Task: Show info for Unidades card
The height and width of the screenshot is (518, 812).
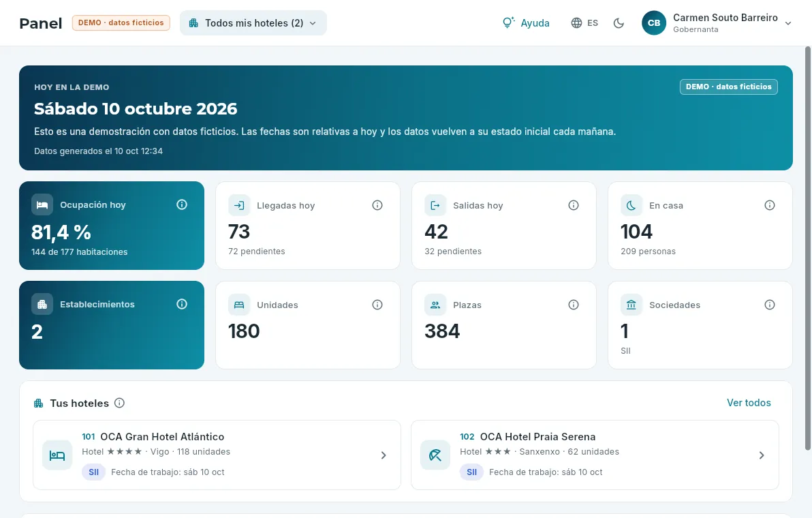Action: pos(377,305)
